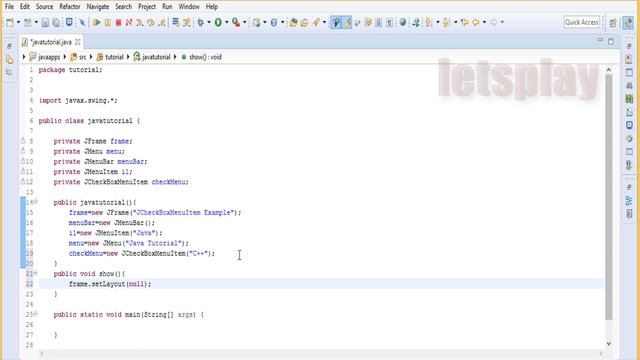Open the Debug configurations dropdown arrow

(209, 22)
